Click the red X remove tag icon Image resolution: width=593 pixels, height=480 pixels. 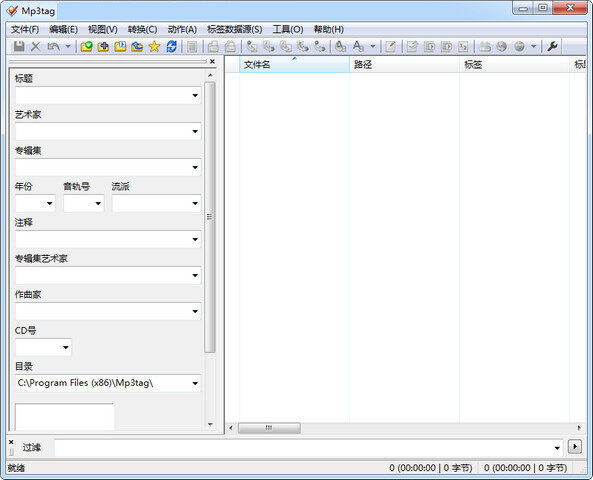36,47
